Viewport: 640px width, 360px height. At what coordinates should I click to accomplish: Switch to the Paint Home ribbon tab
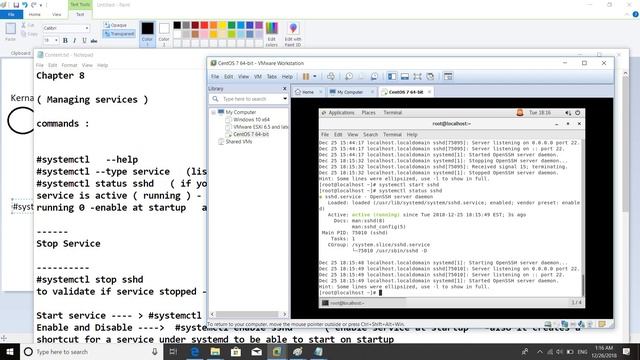(35, 14)
